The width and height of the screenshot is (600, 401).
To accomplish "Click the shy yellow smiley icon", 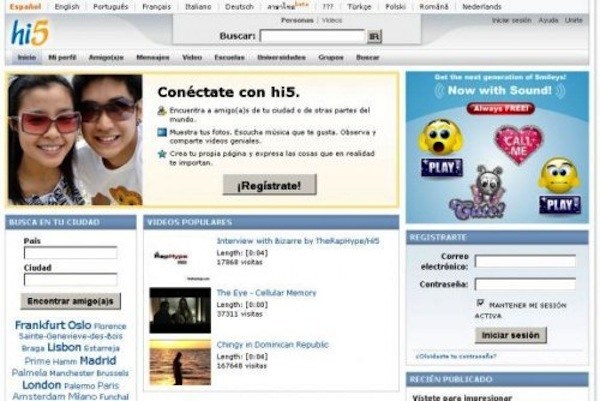I will [x=559, y=175].
